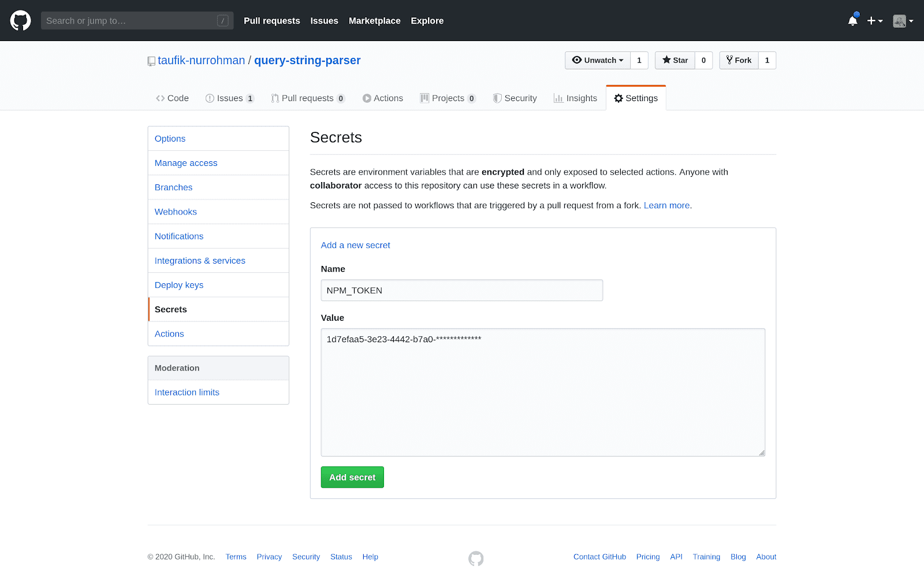View watchers count 1
Image resolution: width=924 pixels, height=578 pixels.
coord(639,60)
